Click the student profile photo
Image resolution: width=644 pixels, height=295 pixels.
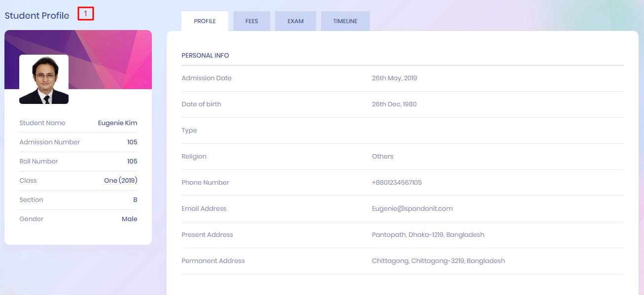coord(44,79)
